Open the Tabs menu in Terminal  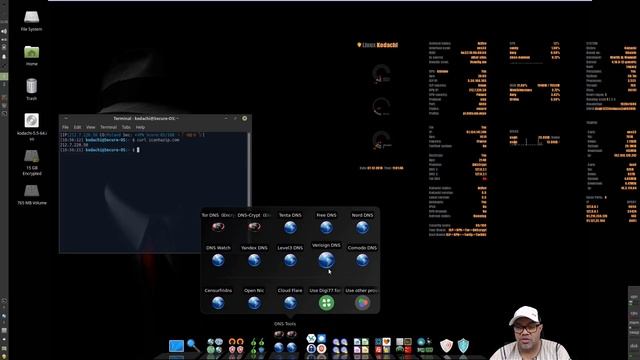[x=126, y=127]
